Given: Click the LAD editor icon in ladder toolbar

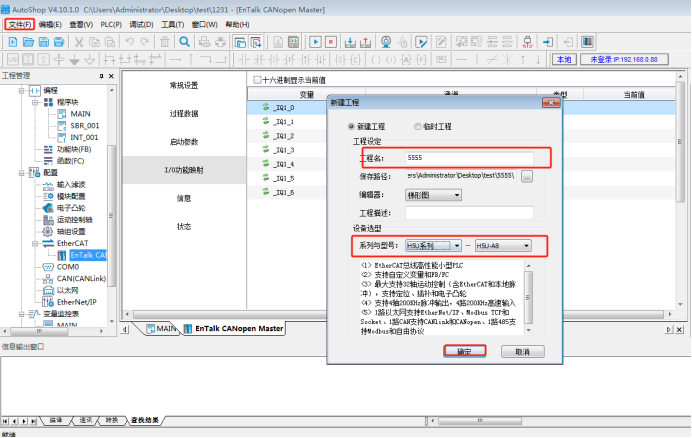Looking at the screenshot, I should coord(13,59).
